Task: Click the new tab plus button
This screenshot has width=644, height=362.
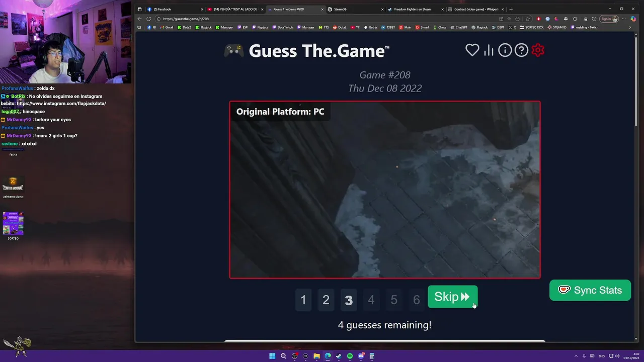Action: tap(511, 9)
